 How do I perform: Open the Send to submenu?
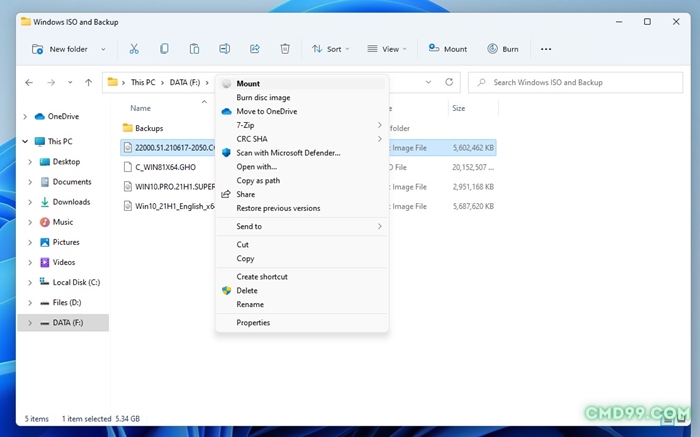(302, 226)
